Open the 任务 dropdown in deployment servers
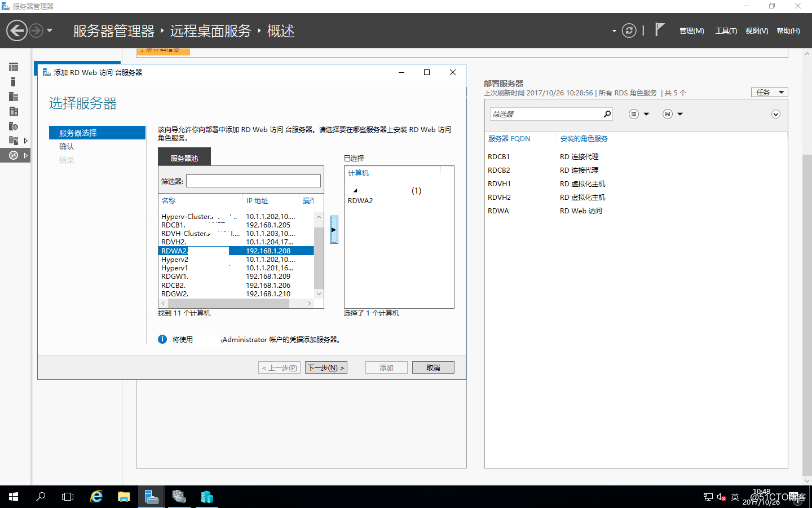 (769, 92)
